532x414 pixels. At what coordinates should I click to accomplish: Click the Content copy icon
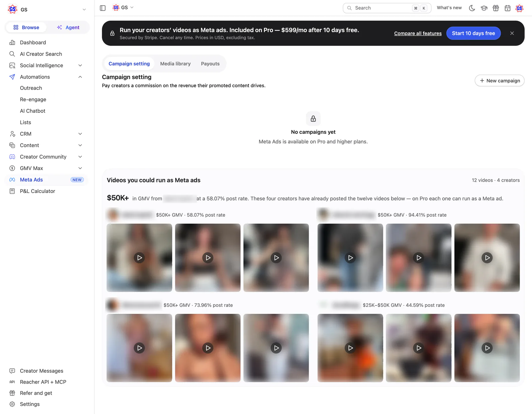click(12, 145)
